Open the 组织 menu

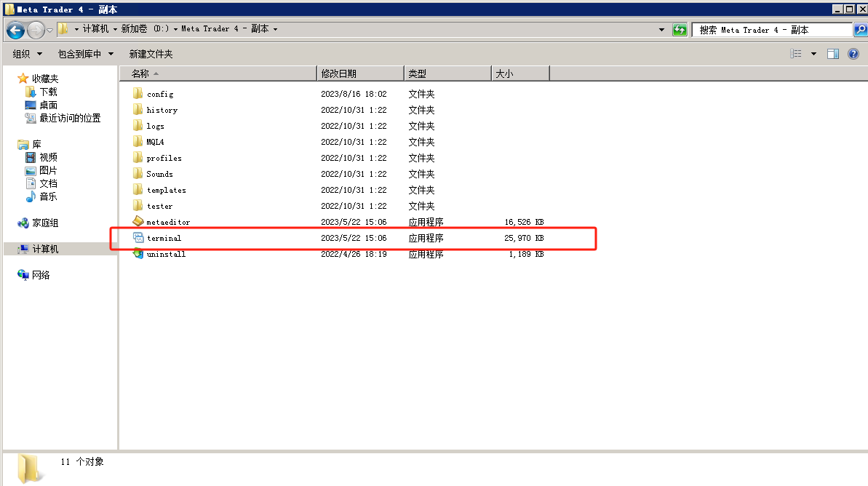27,54
